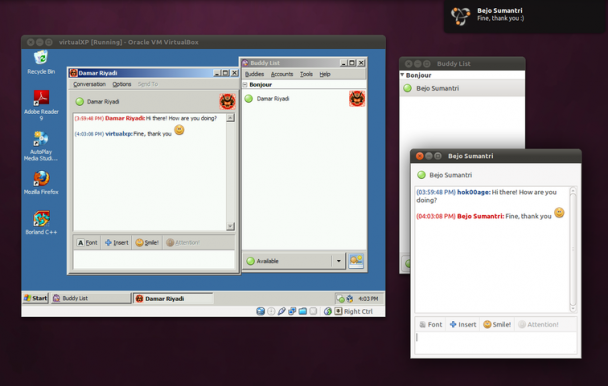Click the scroll-down arrow in the Damar Riyadi chat
This screenshot has height=386, width=608.
click(230, 226)
